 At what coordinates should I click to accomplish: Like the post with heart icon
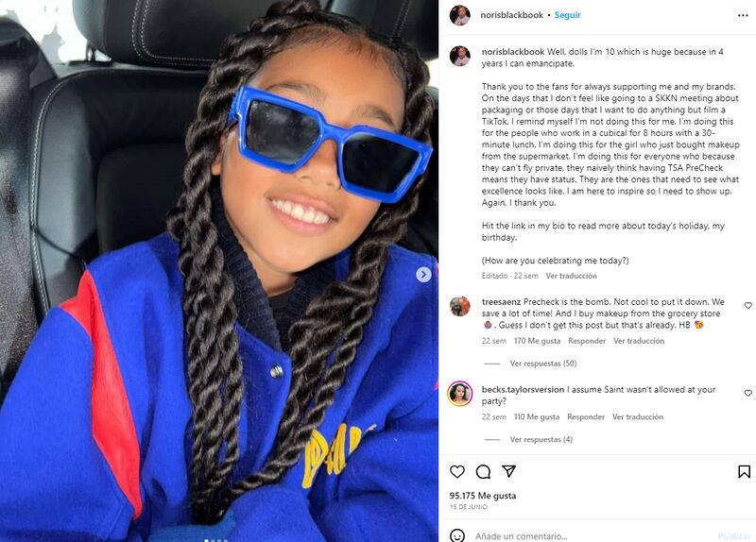pos(457,472)
